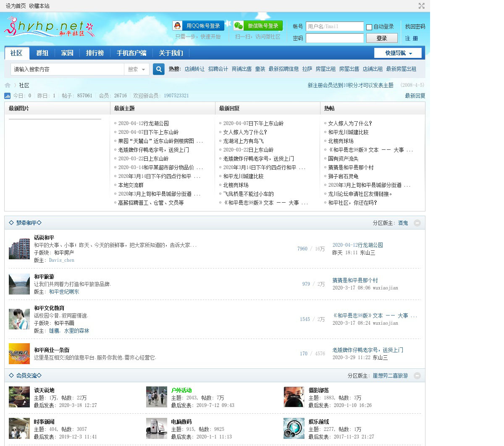Open the 和平房产 subforum link
The image size is (504, 446).
(64, 253)
